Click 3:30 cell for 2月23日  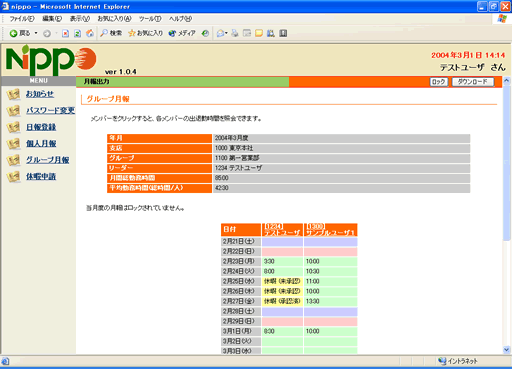point(282,261)
